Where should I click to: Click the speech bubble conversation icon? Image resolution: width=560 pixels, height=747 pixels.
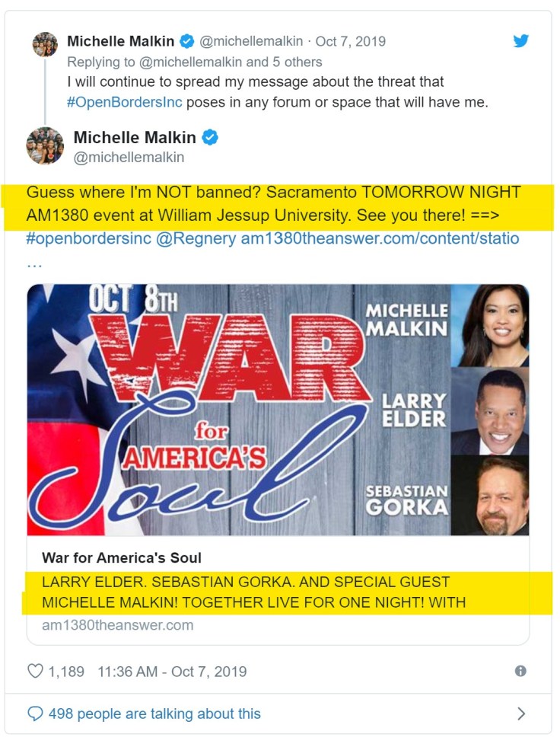35,713
